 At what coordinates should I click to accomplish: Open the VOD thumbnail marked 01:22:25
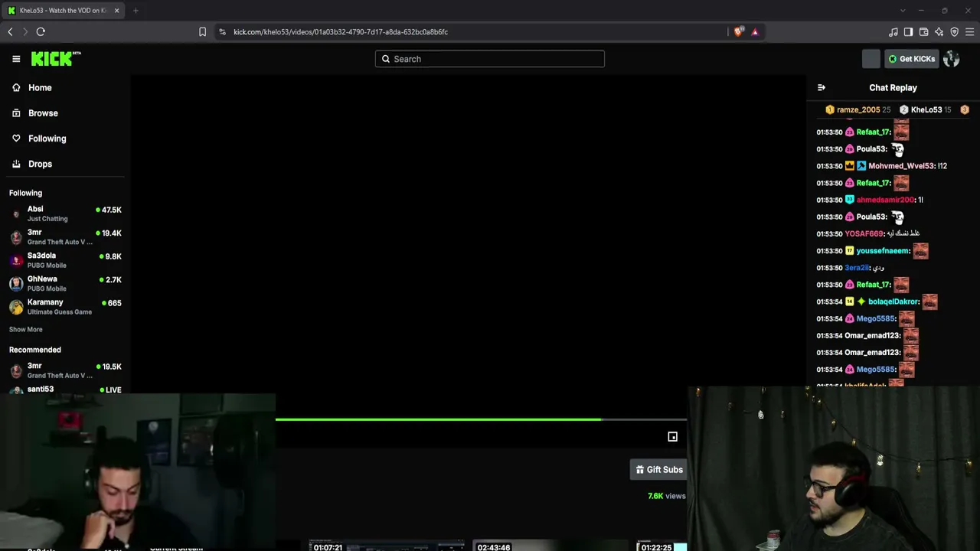[661, 546]
